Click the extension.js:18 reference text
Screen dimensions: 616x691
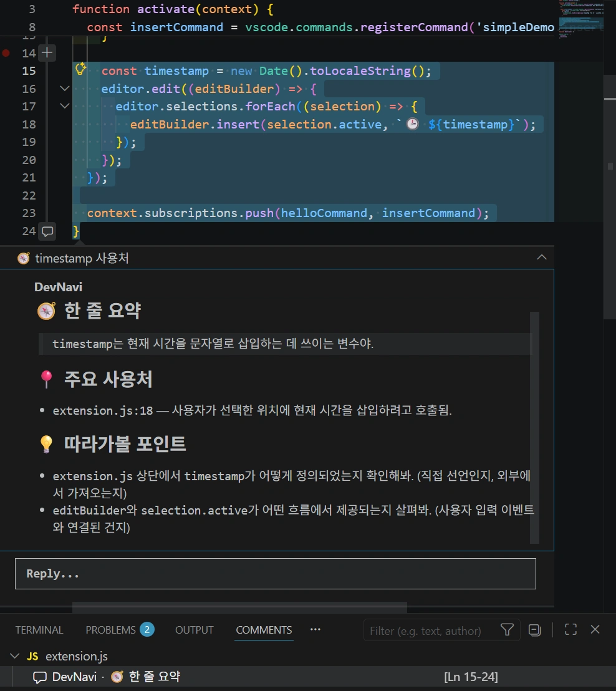pos(103,410)
